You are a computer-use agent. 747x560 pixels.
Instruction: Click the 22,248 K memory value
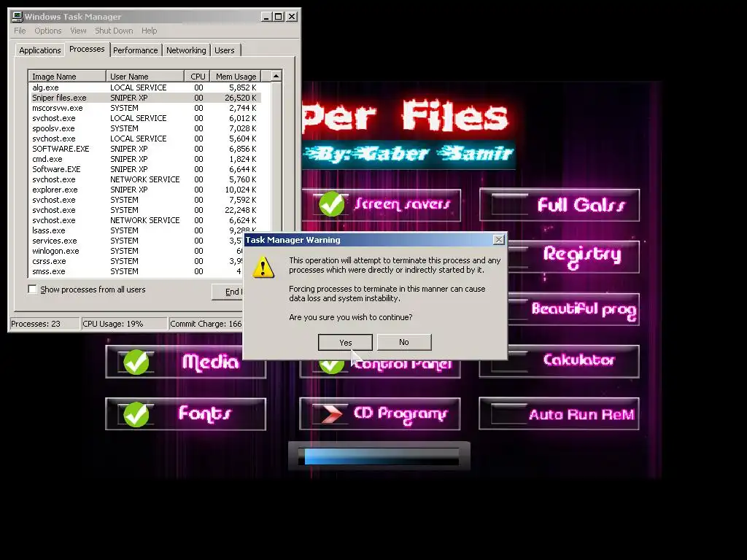pos(240,210)
